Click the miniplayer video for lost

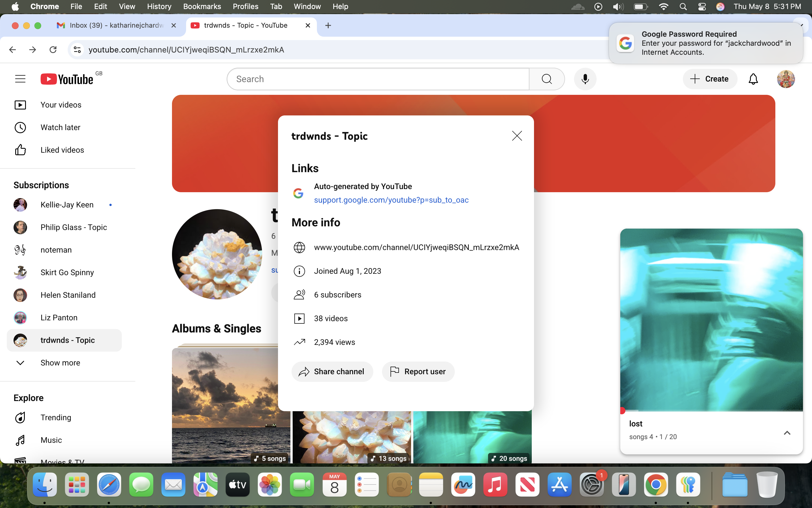[x=711, y=319]
